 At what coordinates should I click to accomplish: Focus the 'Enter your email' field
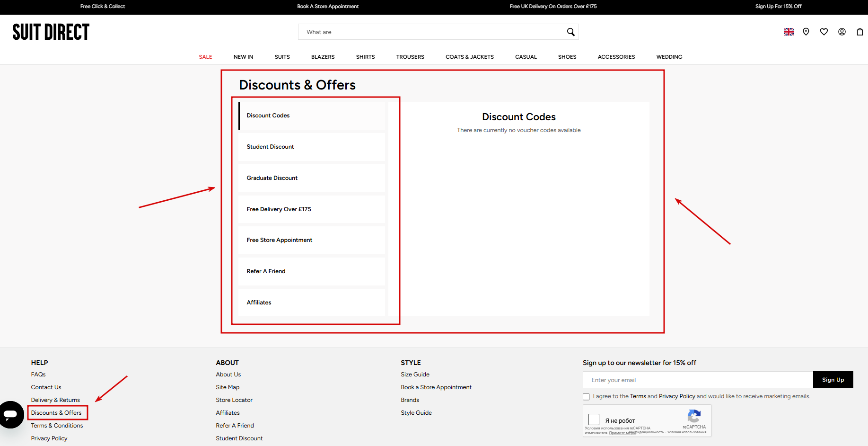tap(698, 380)
